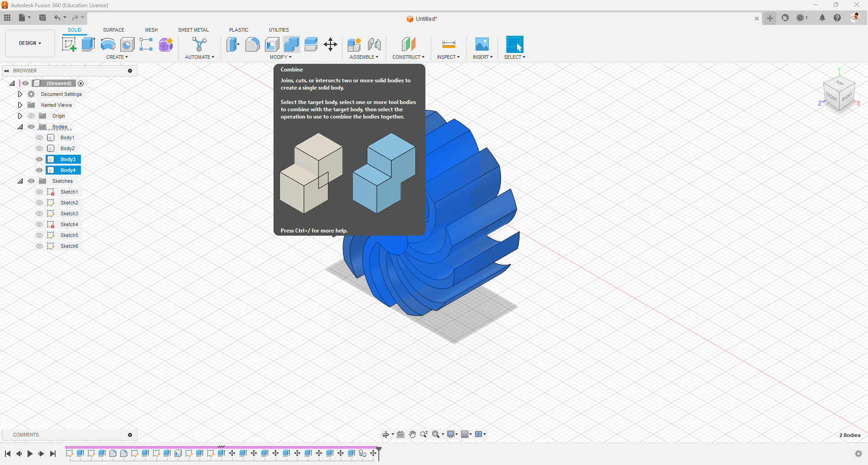Open the Help question mark menu
This screenshot has height=465, width=868.
(837, 18)
